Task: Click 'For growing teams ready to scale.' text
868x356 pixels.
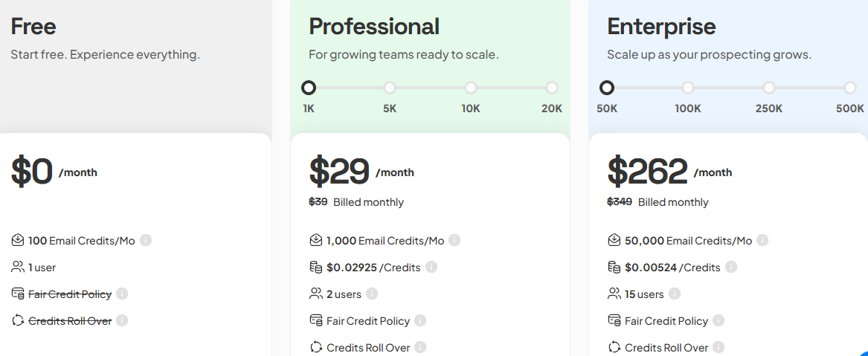Action: (404, 55)
